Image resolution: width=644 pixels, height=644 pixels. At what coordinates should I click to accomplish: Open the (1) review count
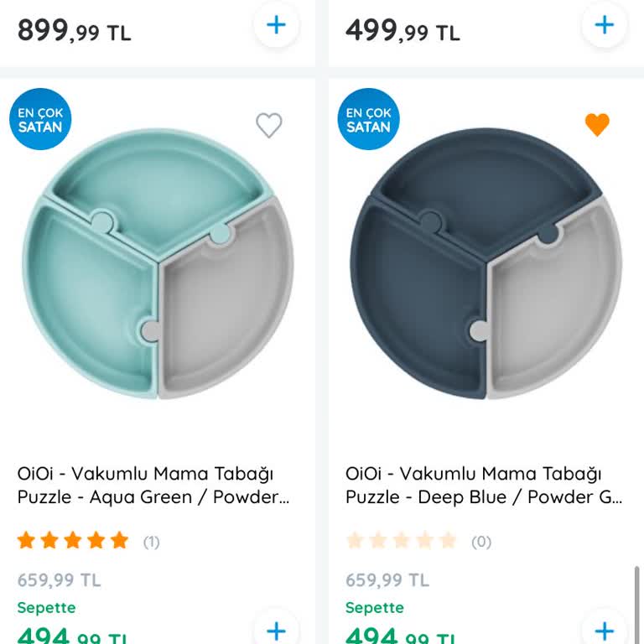tap(152, 543)
